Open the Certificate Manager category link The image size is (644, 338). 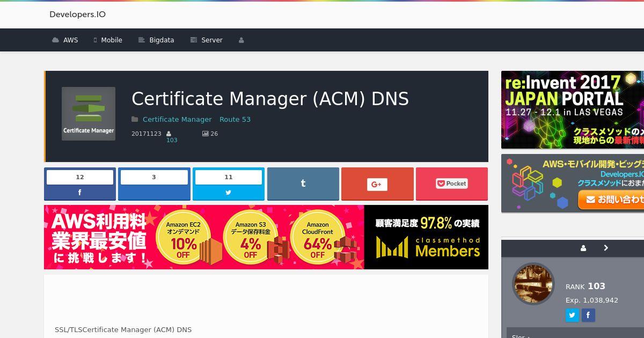[x=177, y=119]
